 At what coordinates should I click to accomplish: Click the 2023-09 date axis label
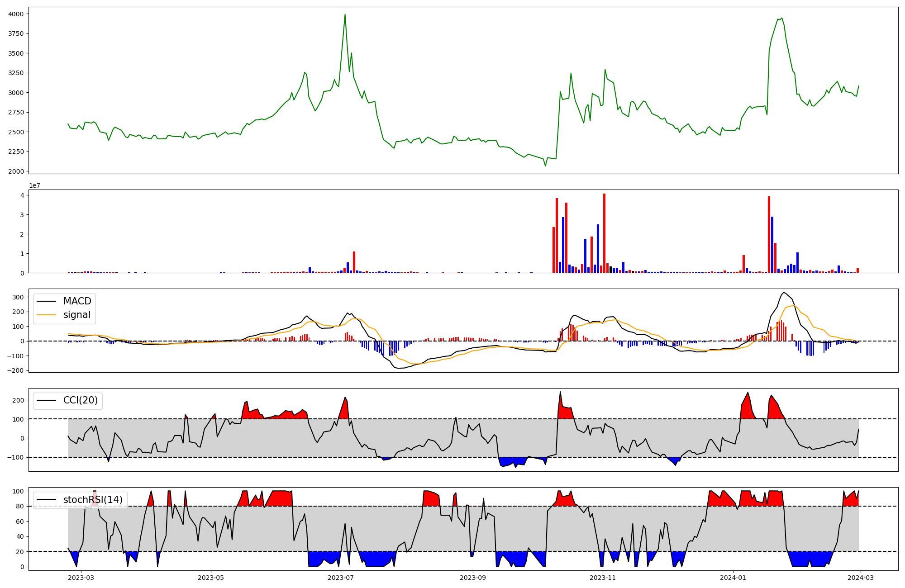[x=473, y=578]
